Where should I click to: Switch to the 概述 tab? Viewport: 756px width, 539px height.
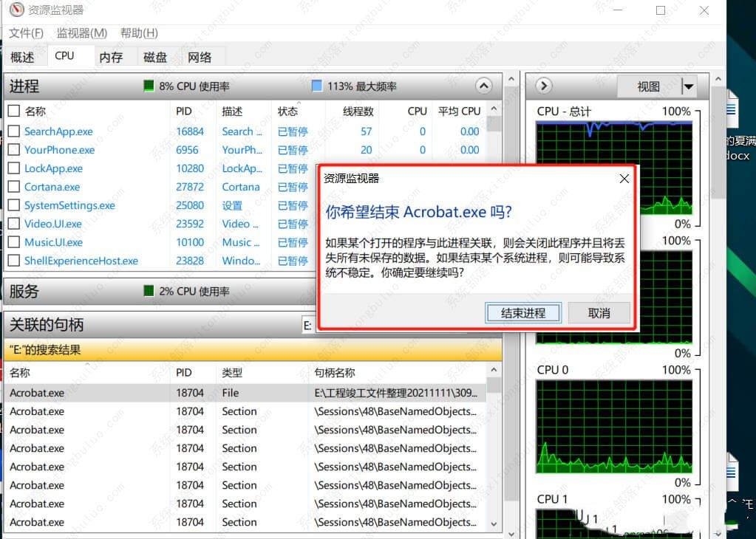[x=22, y=58]
